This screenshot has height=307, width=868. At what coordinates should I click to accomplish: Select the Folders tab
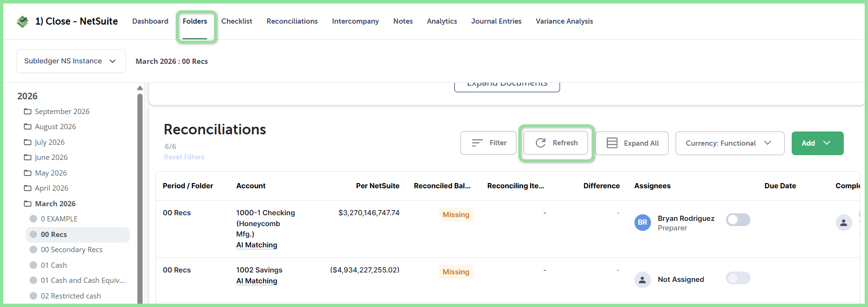tap(195, 21)
